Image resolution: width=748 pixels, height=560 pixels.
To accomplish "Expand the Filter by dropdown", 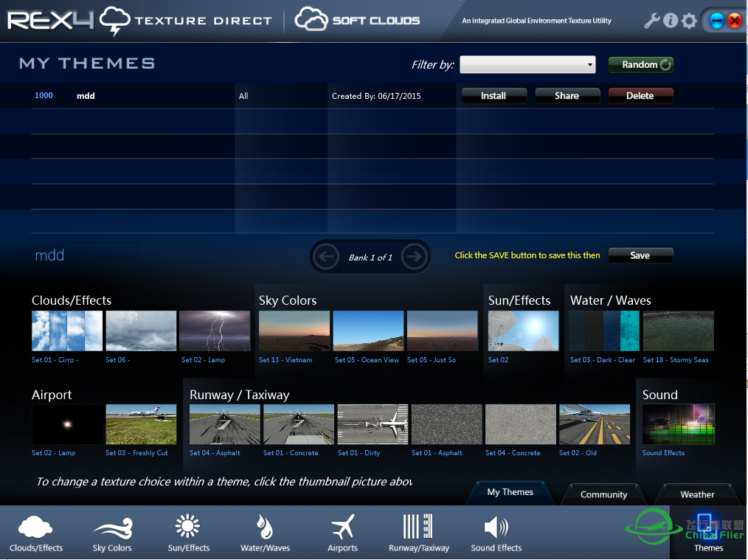I will point(527,65).
